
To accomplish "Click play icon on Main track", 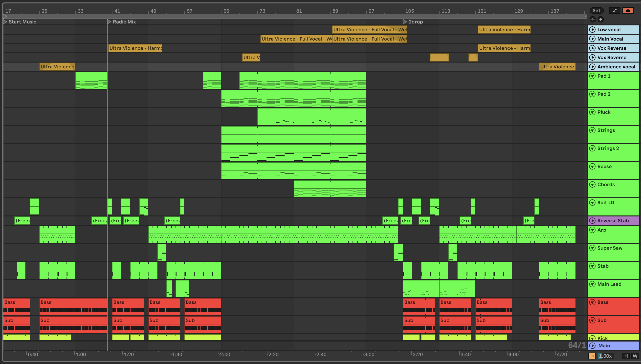I will 592,345.
